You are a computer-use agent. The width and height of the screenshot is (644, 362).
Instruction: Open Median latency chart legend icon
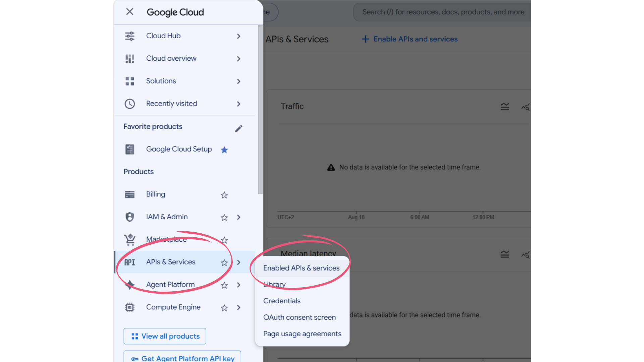[x=505, y=254]
